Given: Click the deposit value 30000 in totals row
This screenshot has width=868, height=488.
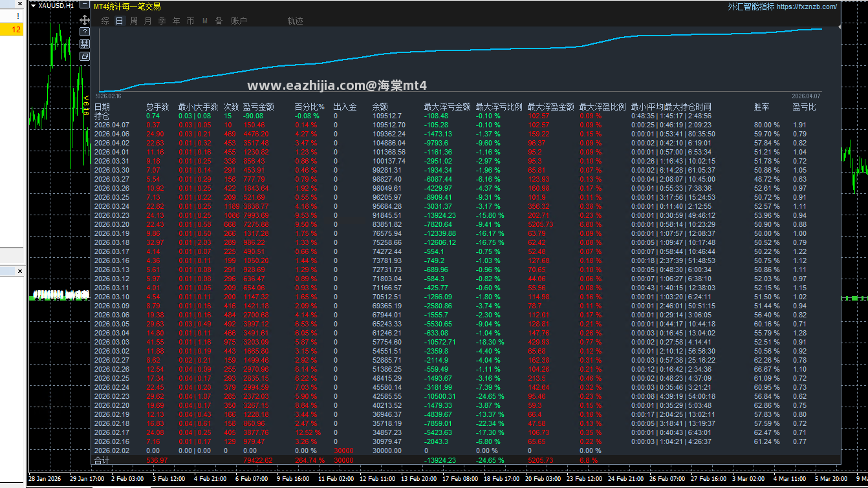Looking at the screenshot, I should point(343,460).
